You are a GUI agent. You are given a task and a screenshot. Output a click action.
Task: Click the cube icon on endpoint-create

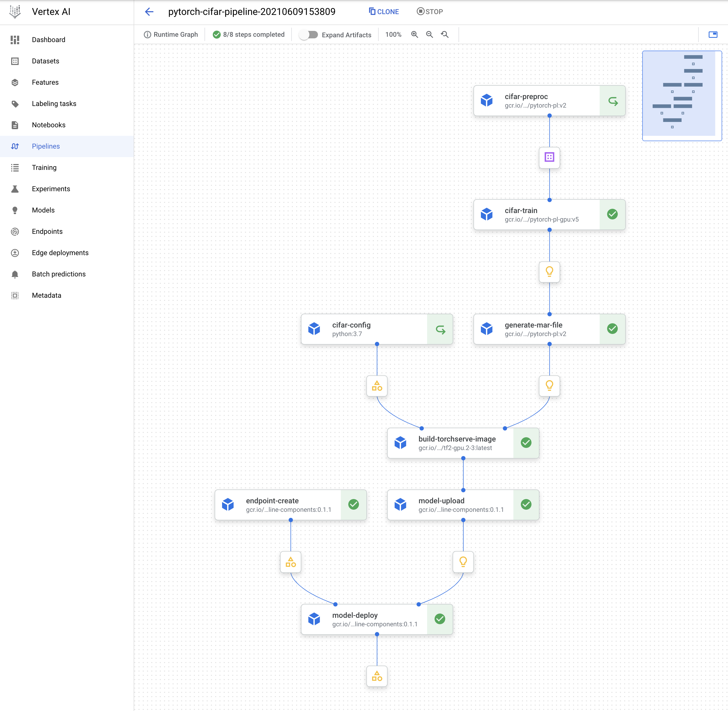[x=228, y=505]
